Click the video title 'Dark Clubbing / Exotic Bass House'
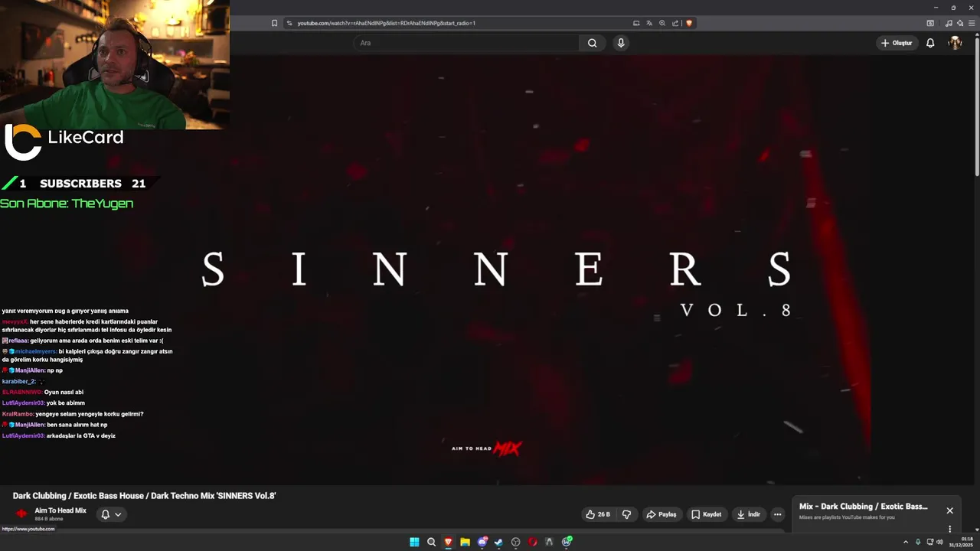 pos(144,496)
